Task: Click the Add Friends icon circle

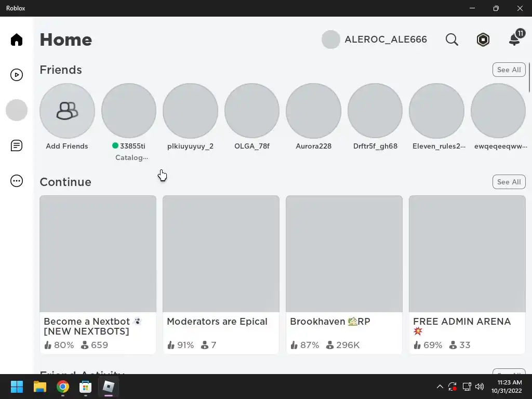Action: pyautogui.click(x=67, y=111)
